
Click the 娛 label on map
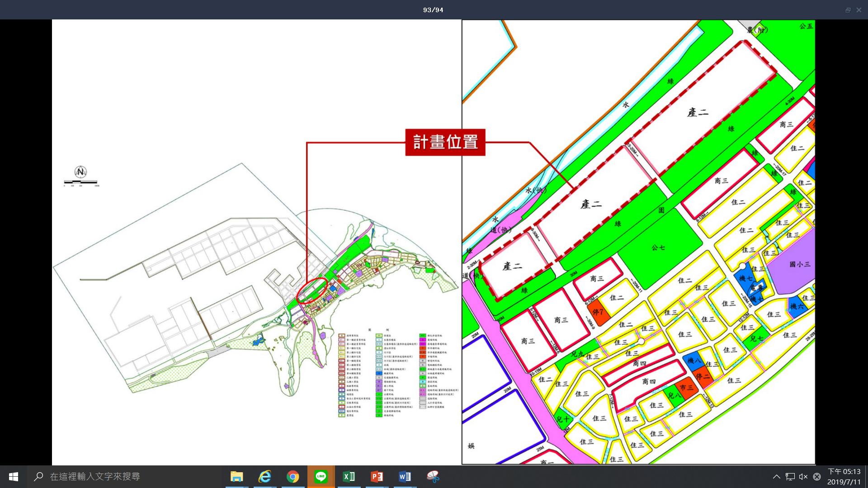point(471,446)
